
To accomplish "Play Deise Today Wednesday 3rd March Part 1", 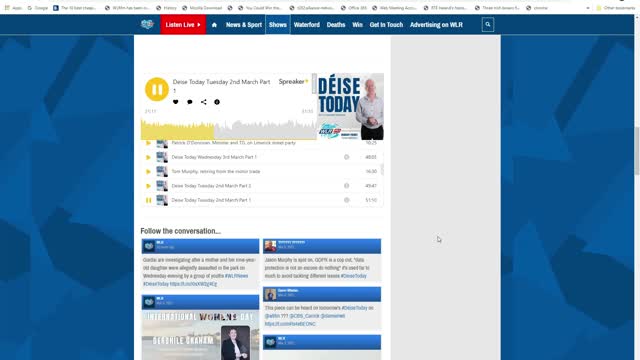I will [x=148, y=157].
